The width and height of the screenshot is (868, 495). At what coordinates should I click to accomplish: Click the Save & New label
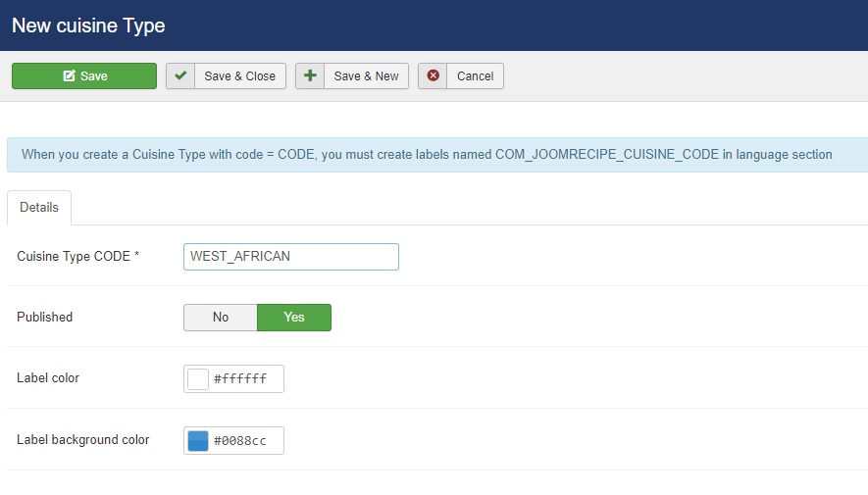[366, 76]
